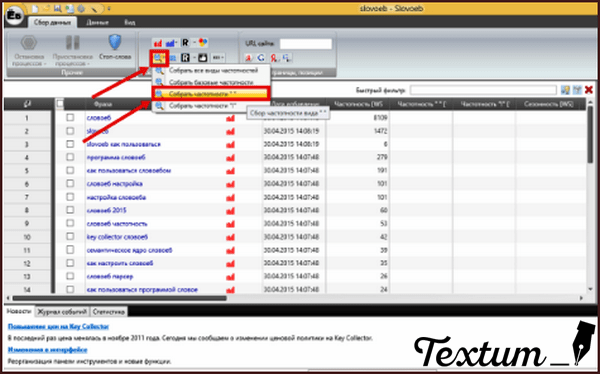The height and width of the screenshot is (374, 600).
Task: Open the Журнал событий bottom tab
Action: (x=62, y=312)
